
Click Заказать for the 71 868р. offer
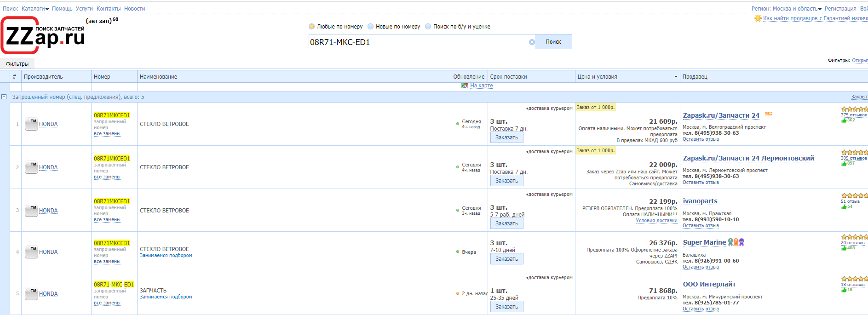click(x=506, y=307)
